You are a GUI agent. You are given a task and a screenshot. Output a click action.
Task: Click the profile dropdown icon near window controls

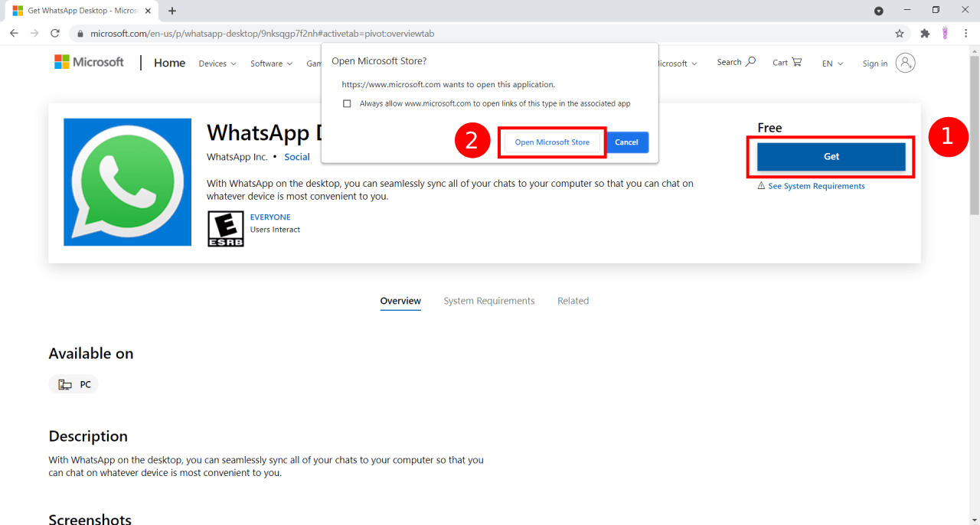point(879,11)
